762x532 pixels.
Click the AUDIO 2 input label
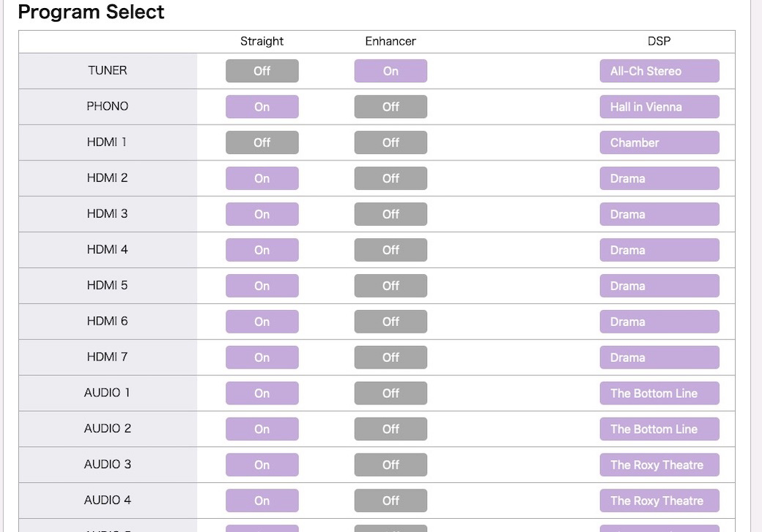[108, 429]
